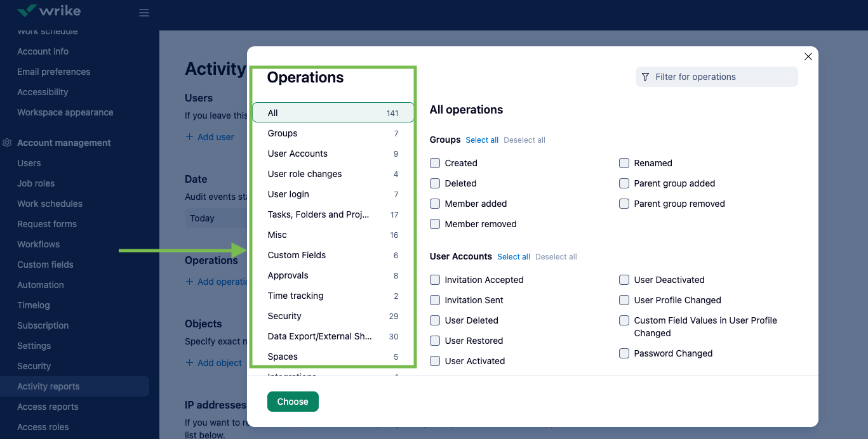Image resolution: width=868 pixels, height=439 pixels.
Task: Check the Invitation Sent checkbox
Action: pos(435,300)
